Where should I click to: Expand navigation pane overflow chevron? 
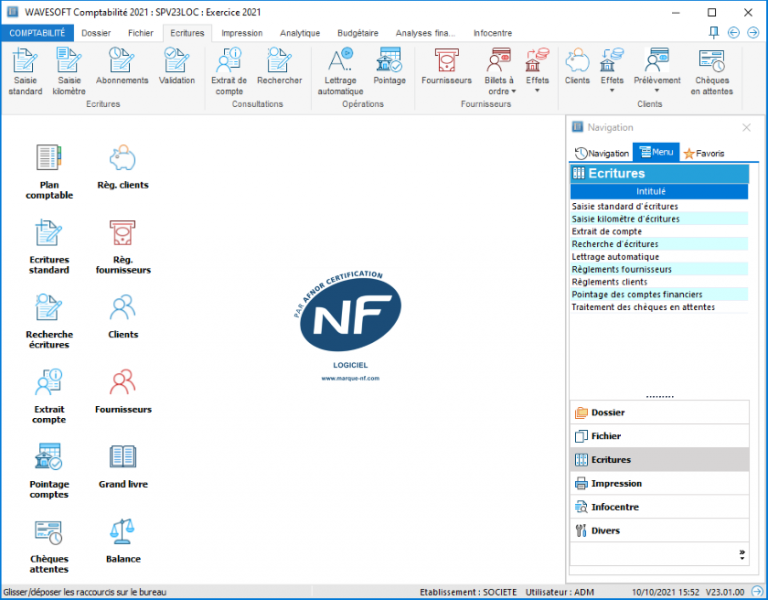point(742,555)
